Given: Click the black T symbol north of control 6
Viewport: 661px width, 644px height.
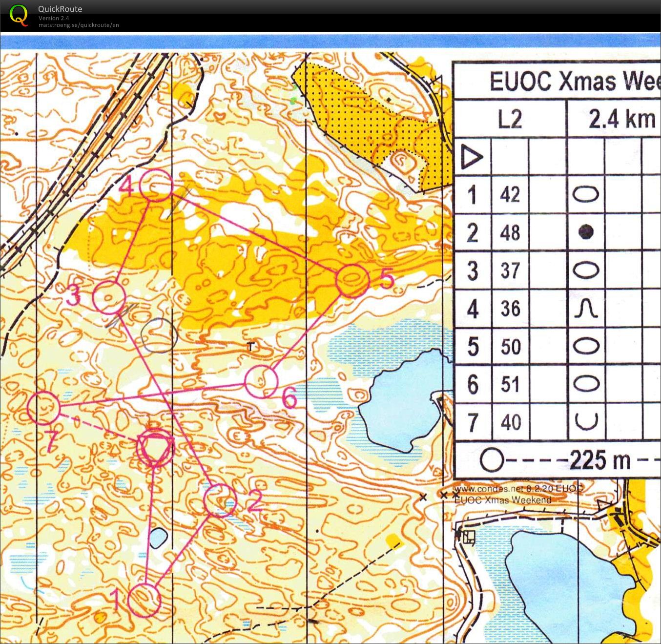Looking at the screenshot, I should click(x=251, y=347).
